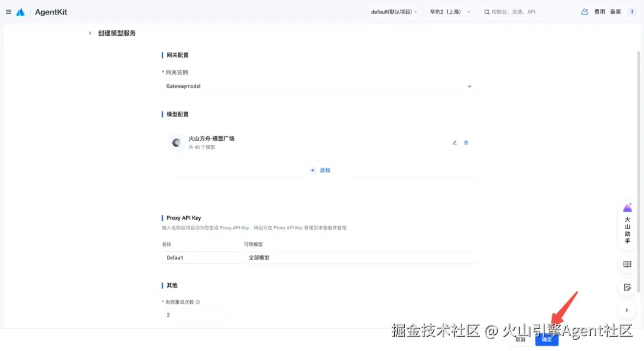This screenshot has height=351, width=644.
Task: Open the 华东2 (上海) region dropdown
Action: coord(450,12)
